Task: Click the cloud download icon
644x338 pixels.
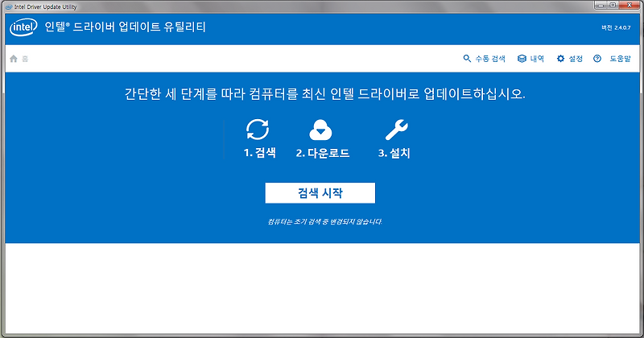Action: pyautogui.click(x=320, y=130)
